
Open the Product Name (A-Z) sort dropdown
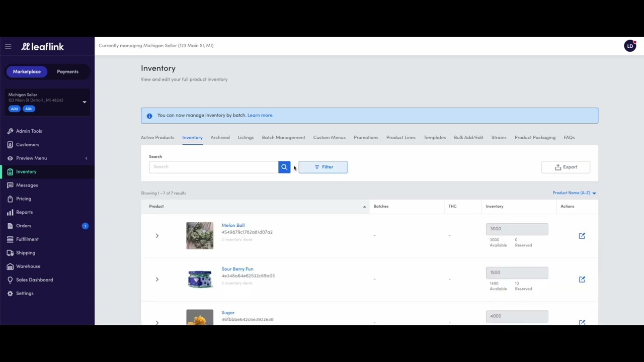click(574, 193)
